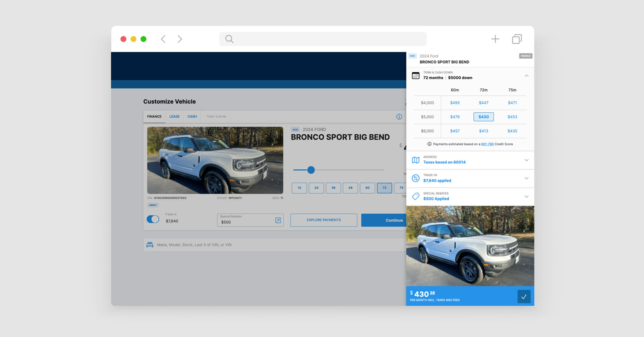Switch to the LEASE tab

(x=174, y=116)
